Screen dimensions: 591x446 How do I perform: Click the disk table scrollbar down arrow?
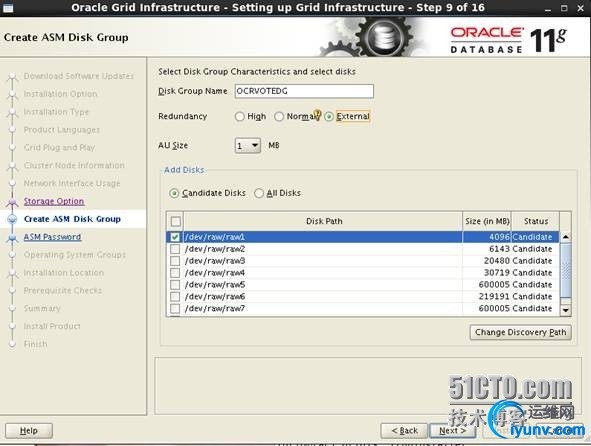coord(566,310)
